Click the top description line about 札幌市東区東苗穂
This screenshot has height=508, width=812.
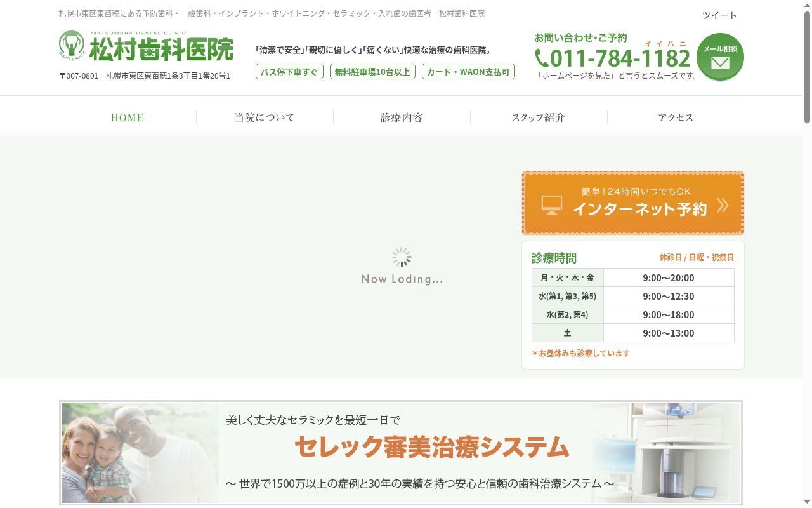pos(272,13)
